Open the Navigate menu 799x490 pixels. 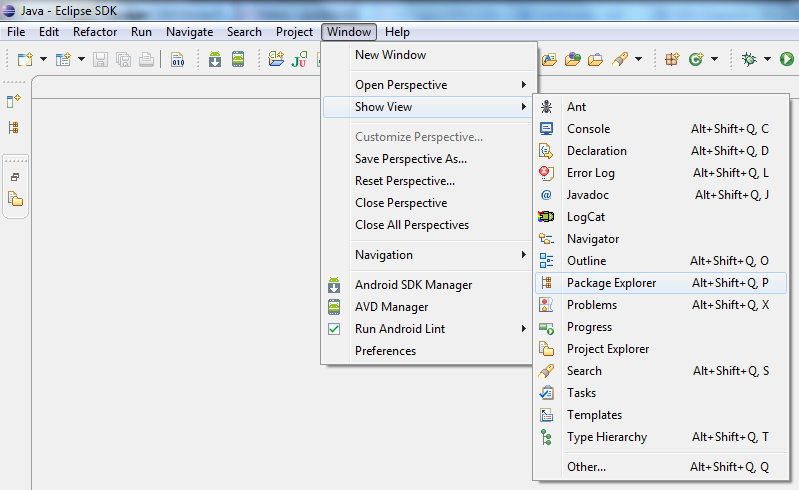click(x=190, y=32)
